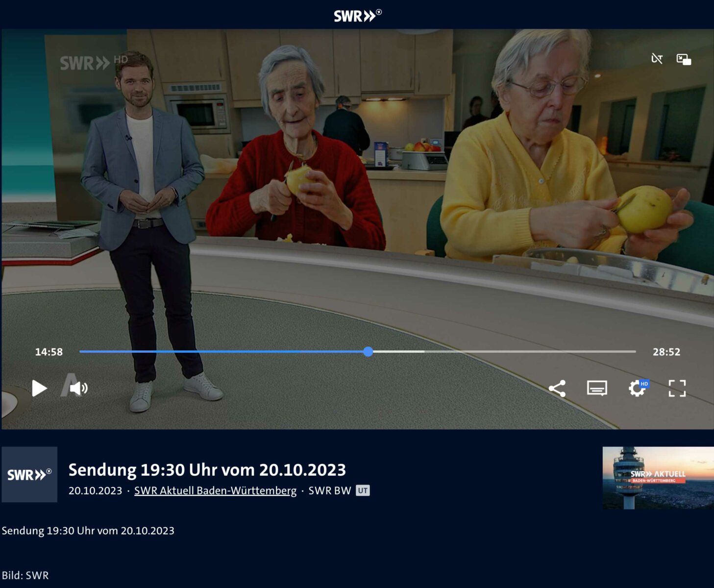Image resolution: width=714 pixels, height=588 pixels.
Task: Open picture-in-picture mode
Action: 684,60
